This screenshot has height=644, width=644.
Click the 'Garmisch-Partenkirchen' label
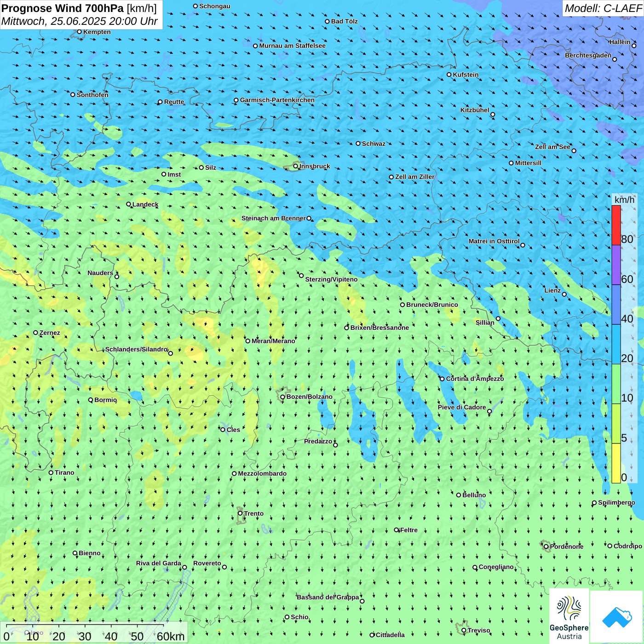(277, 100)
